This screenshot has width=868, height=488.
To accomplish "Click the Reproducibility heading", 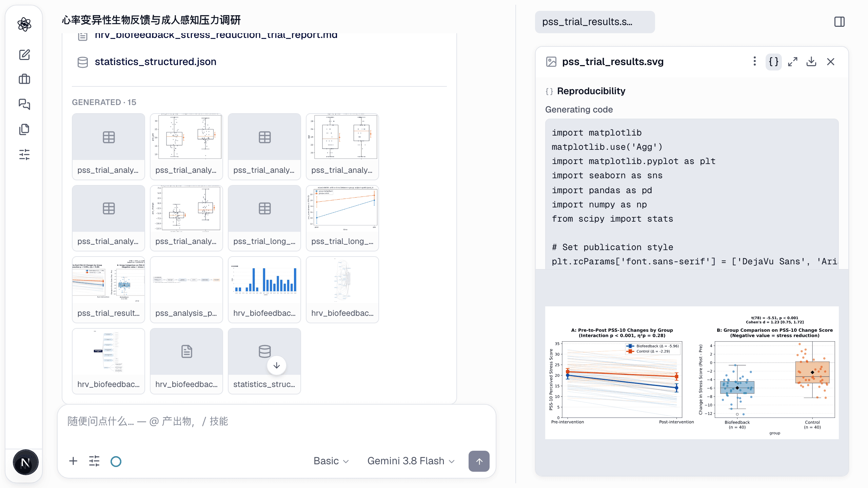I will [591, 91].
